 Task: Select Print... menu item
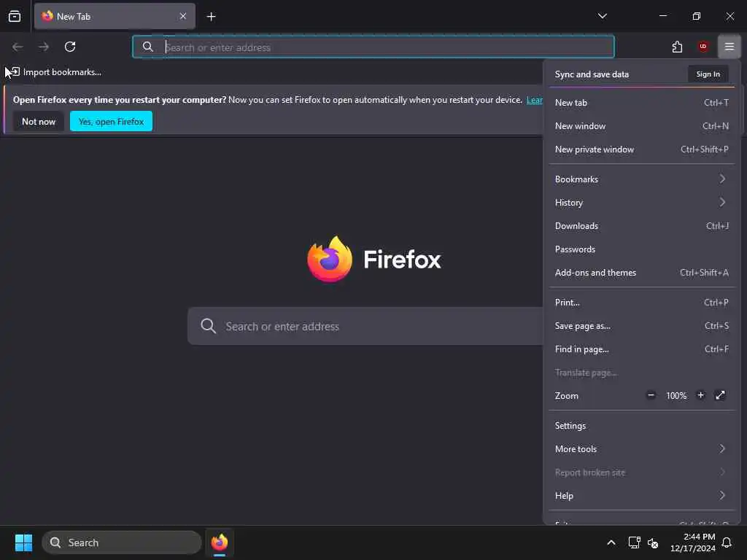641,303
